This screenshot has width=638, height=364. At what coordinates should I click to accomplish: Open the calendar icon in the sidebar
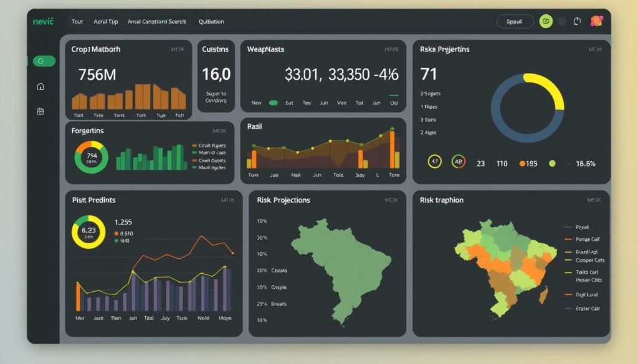[40, 111]
